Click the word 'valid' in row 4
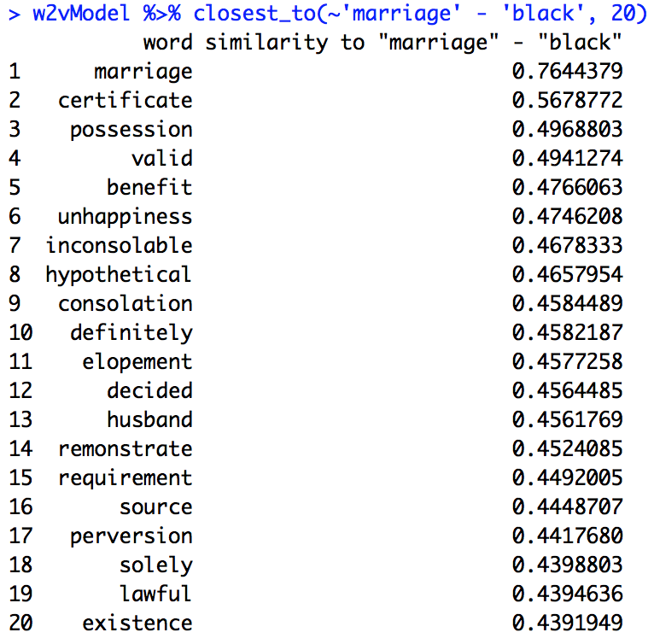 (161, 158)
